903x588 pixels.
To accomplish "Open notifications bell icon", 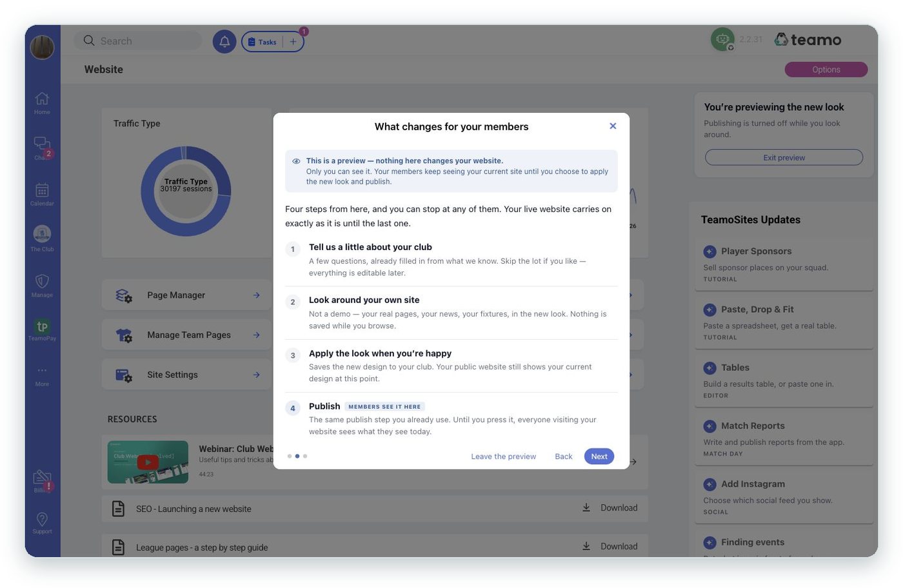I will click(x=224, y=41).
